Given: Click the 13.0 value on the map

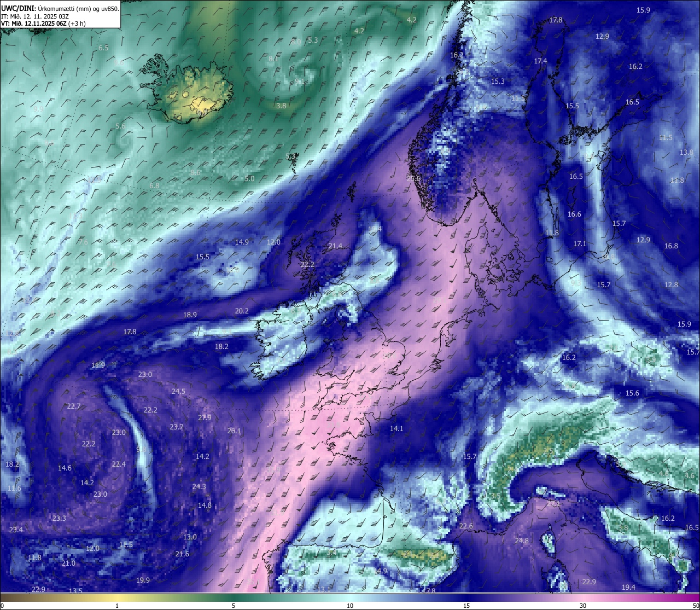Looking at the screenshot, I should pos(190,537).
